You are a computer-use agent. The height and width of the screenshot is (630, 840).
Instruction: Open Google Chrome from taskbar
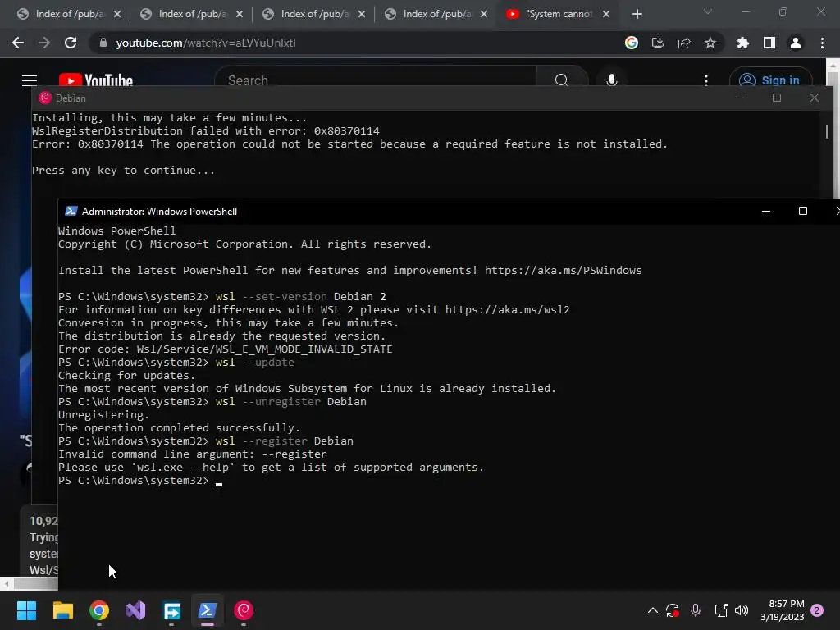pos(99,610)
